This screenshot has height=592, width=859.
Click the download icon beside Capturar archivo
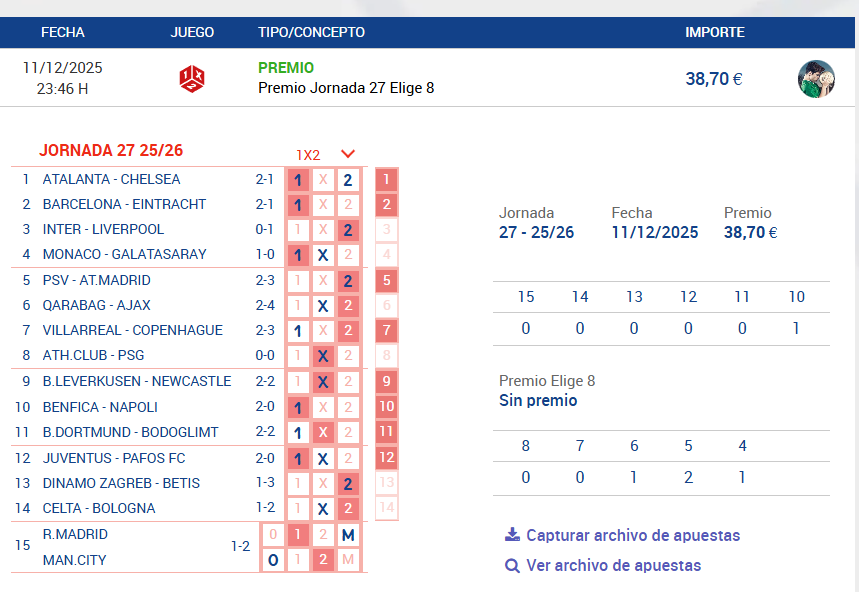pos(513,535)
